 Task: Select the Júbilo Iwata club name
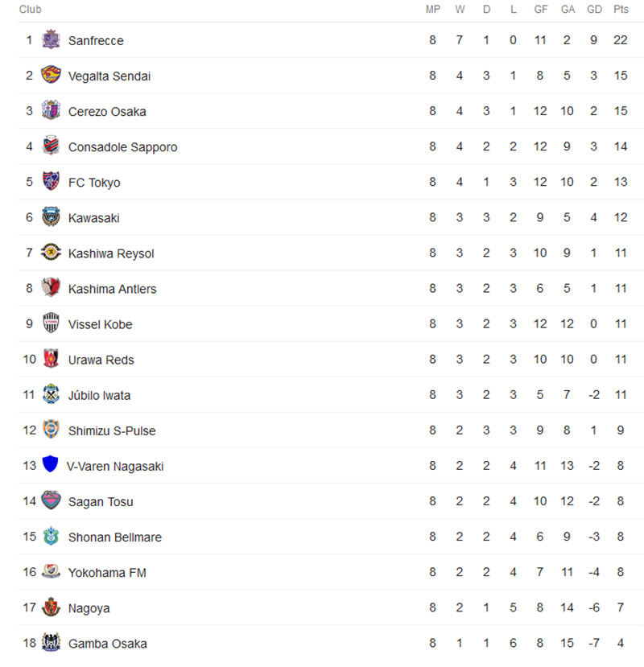point(99,395)
